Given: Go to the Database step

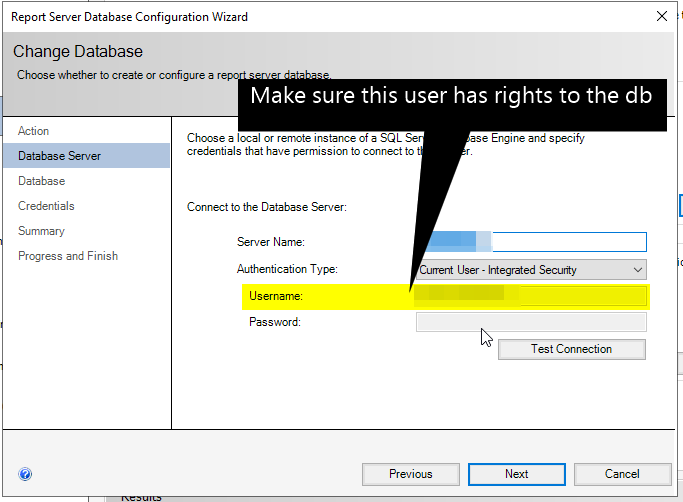Looking at the screenshot, I should click(x=42, y=181).
